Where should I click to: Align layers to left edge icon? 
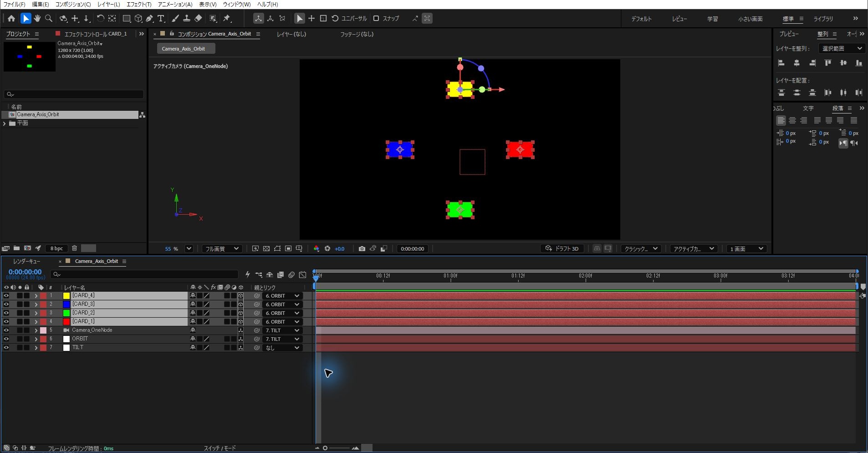(781, 63)
